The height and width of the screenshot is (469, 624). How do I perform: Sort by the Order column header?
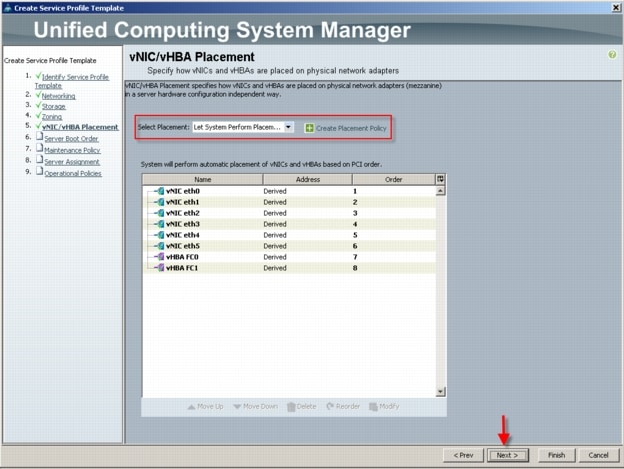coord(394,179)
